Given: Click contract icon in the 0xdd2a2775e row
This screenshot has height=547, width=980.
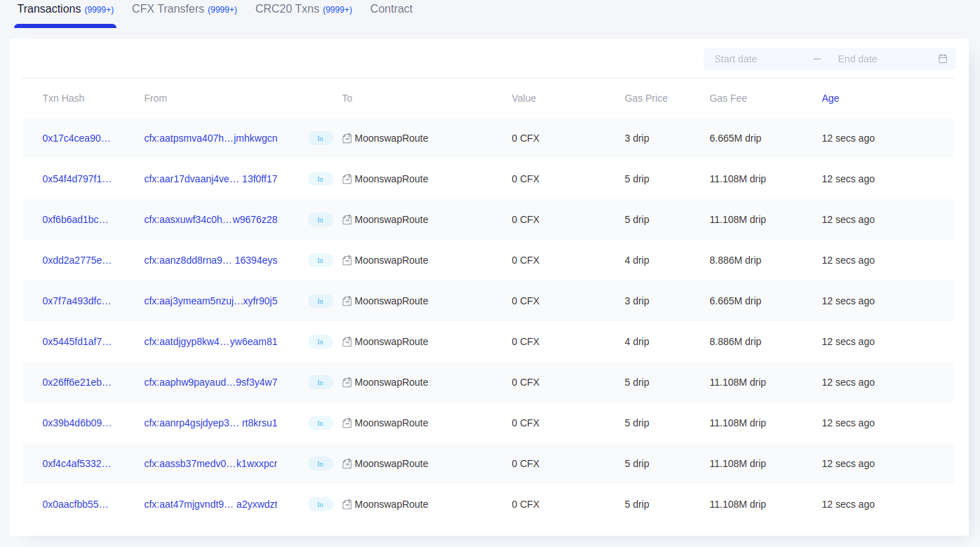Looking at the screenshot, I should pos(347,261).
